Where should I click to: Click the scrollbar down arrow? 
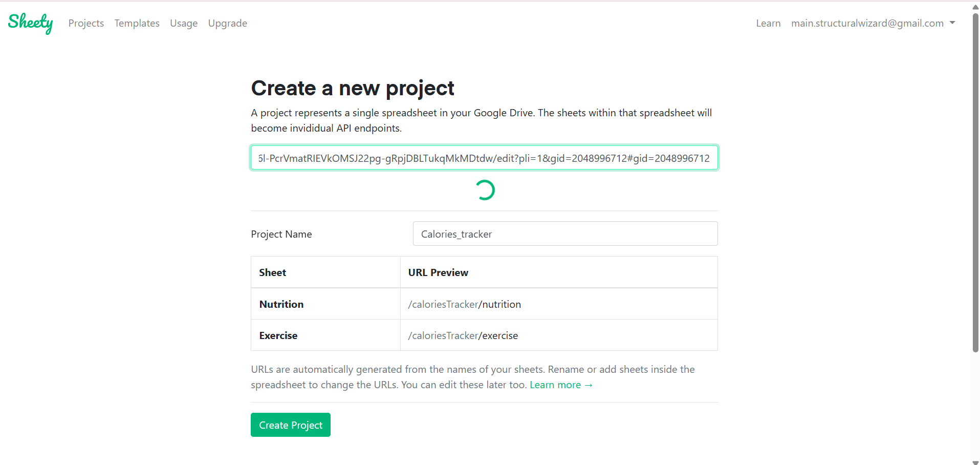point(975,462)
